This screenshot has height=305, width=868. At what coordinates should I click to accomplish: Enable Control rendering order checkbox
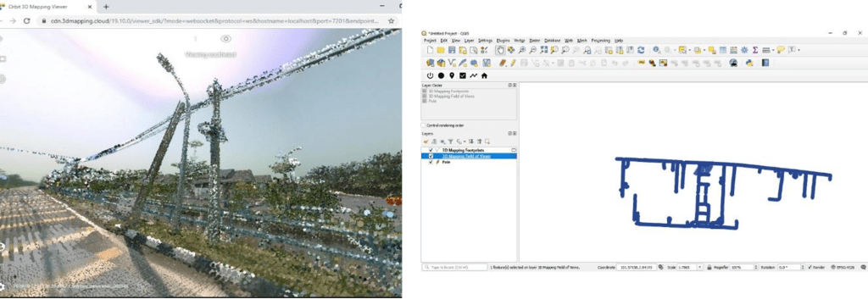click(424, 125)
